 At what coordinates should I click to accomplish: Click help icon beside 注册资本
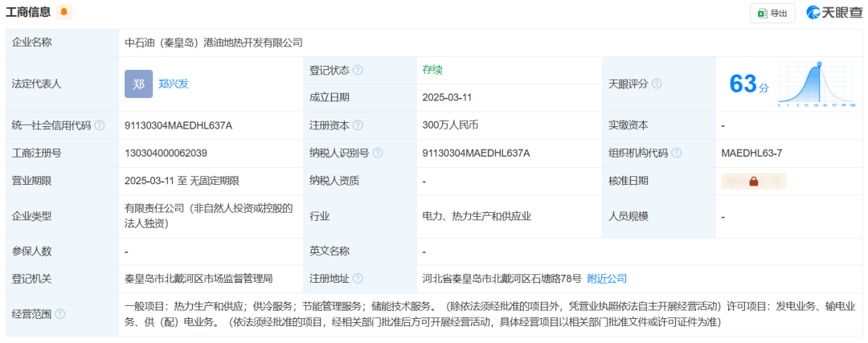click(358, 125)
